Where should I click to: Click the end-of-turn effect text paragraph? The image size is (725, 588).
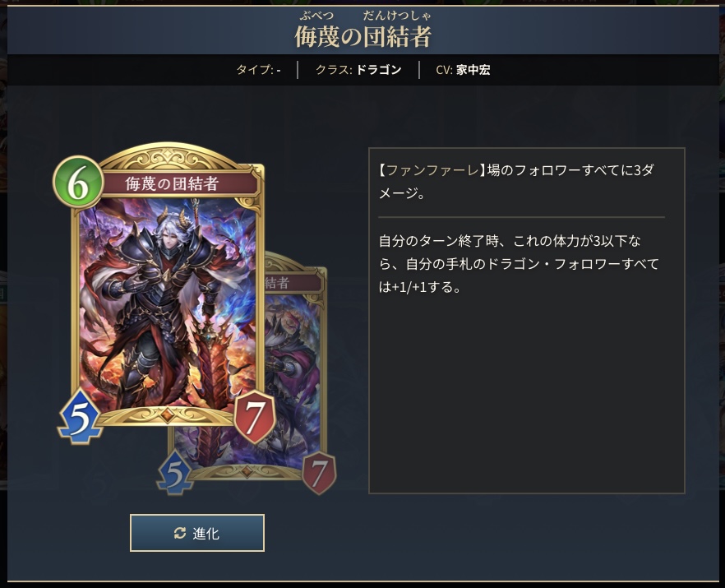[519, 264]
